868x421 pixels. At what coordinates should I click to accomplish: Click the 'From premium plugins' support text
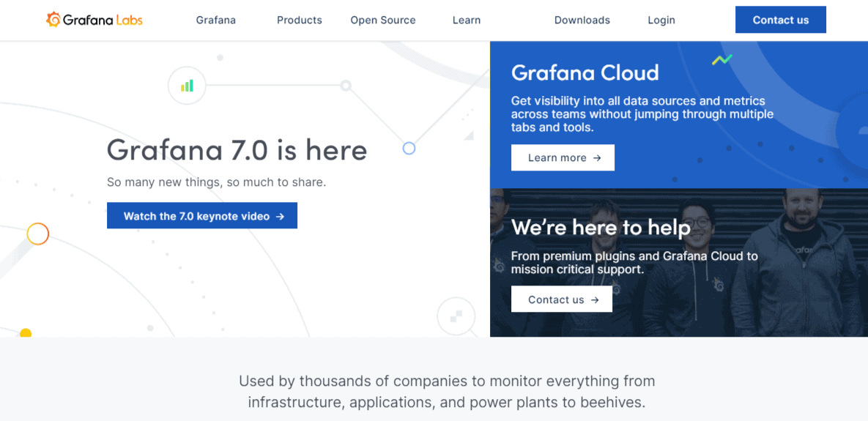tap(634, 263)
